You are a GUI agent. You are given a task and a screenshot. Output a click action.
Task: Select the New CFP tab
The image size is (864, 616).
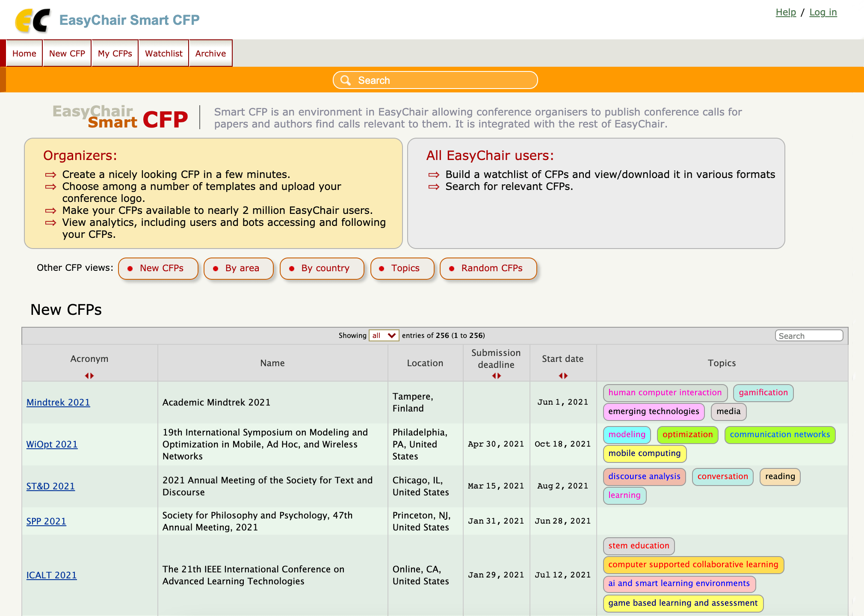tap(67, 53)
